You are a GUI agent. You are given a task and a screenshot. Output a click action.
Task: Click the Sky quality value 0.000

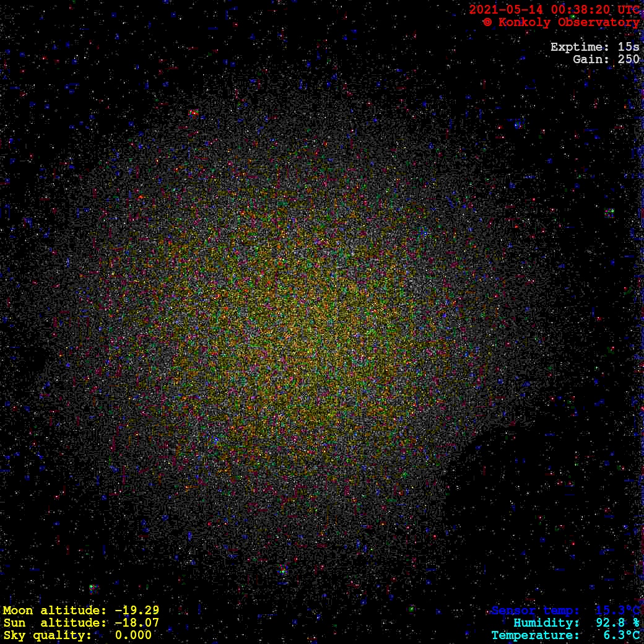click(x=133, y=635)
